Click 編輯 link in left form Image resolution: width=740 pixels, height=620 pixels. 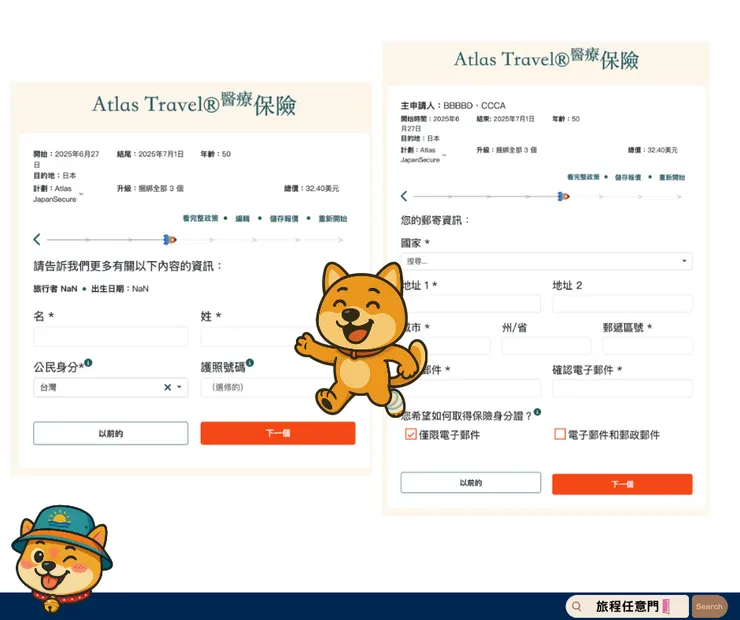coord(242,218)
